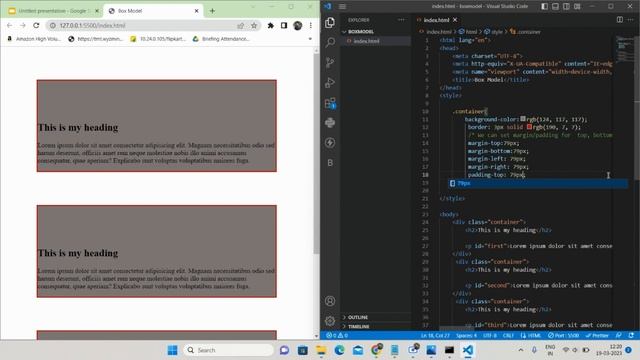Open the Python icon in the activity bar
The height and width of the screenshot is (360, 640).
pos(330,123)
